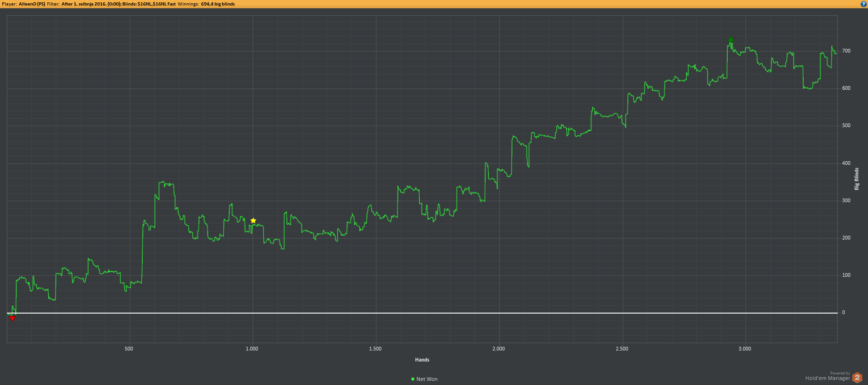Toggle the "Net Won" legend label

[427, 379]
